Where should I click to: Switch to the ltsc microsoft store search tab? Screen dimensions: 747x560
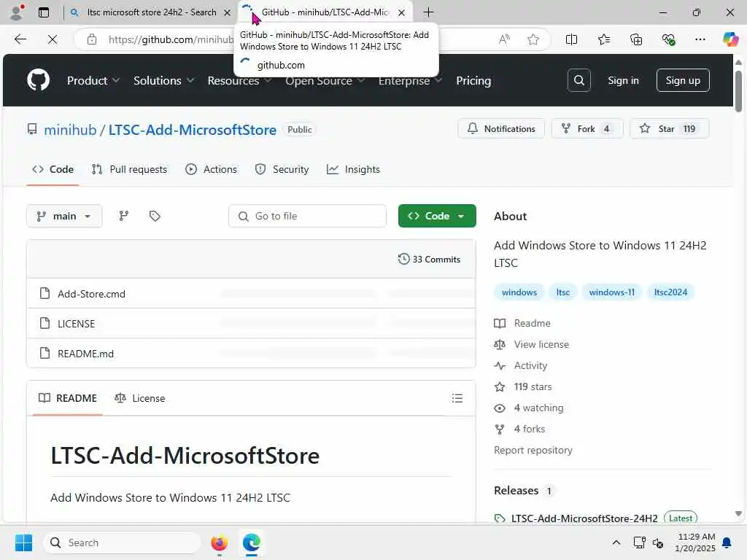[x=150, y=12]
